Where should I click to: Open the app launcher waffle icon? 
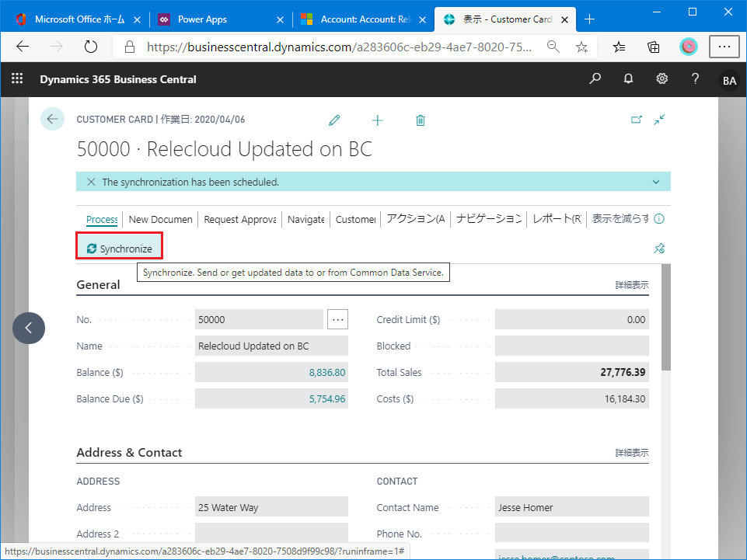tap(17, 78)
